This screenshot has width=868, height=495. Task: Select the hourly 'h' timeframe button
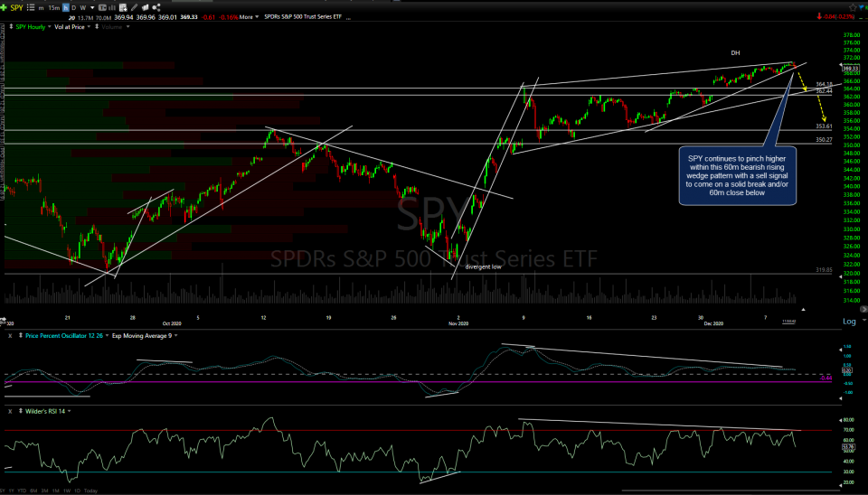point(66,8)
